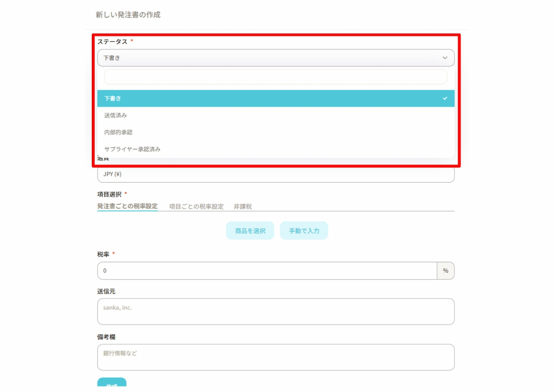Open the JPY (¥) currency dropdown
Viewport: 554px width, 392px height.
point(275,174)
